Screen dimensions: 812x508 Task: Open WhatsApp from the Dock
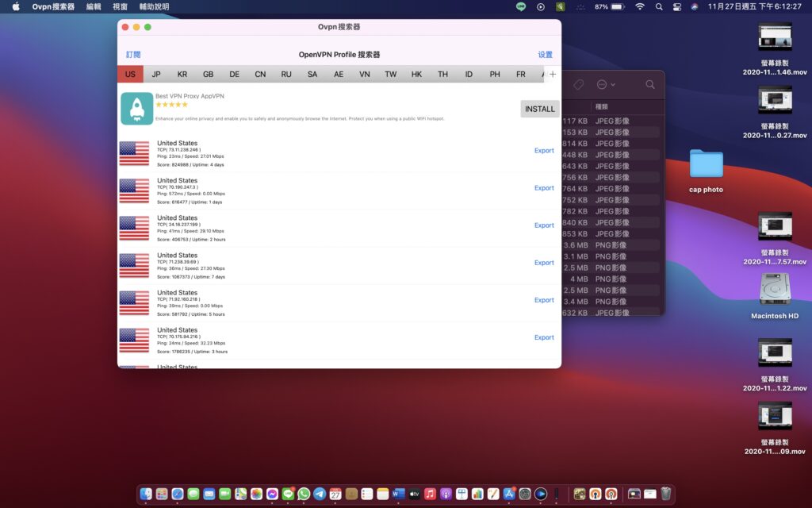304,494
